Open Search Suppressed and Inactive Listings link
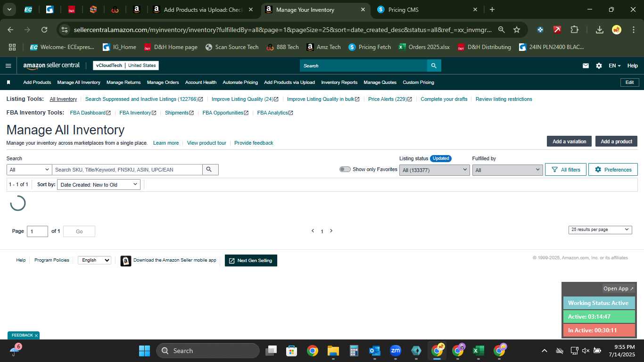 click(144, 99)
